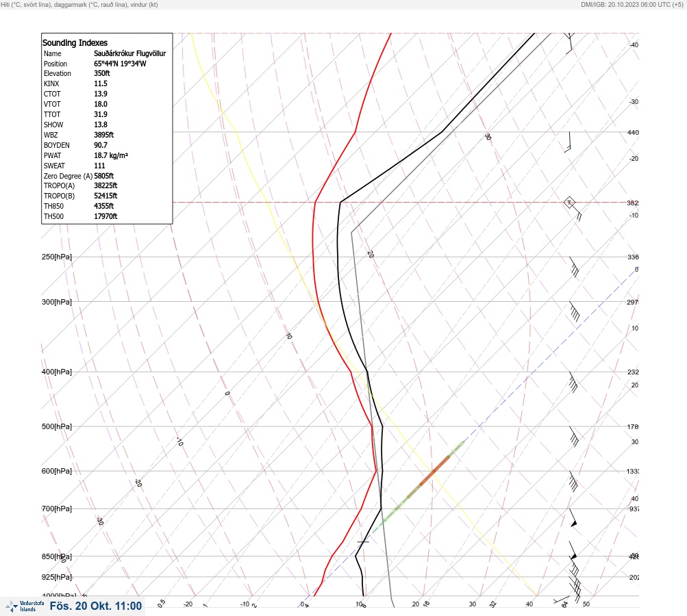Click the wind pennant below 700 hPa
Screen dimensions: 687x616
573,518
